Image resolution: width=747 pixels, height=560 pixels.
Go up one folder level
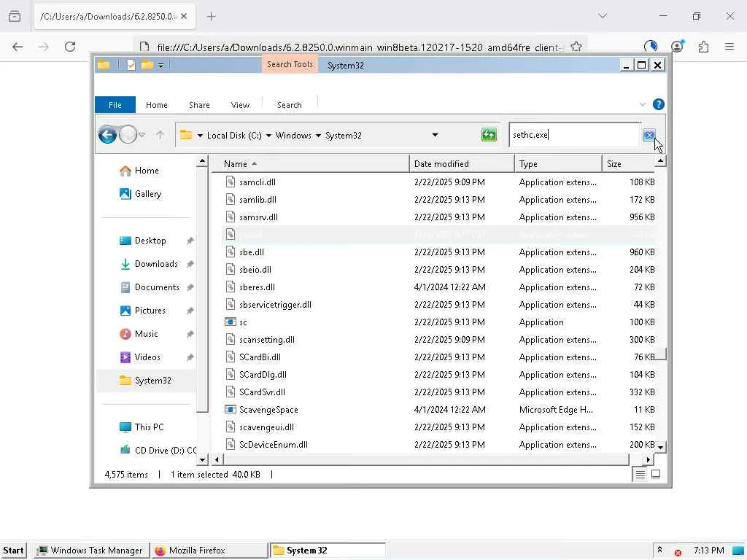[x=160, y=135]
